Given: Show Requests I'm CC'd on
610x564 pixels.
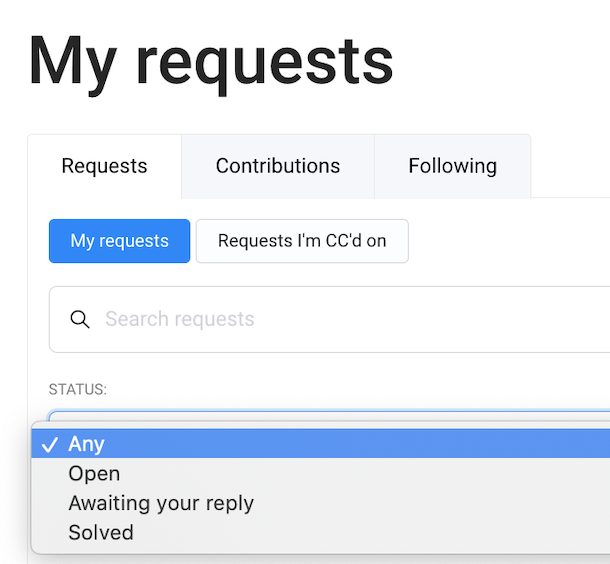Looking at the screenshot, I should [x=302, y=241].
